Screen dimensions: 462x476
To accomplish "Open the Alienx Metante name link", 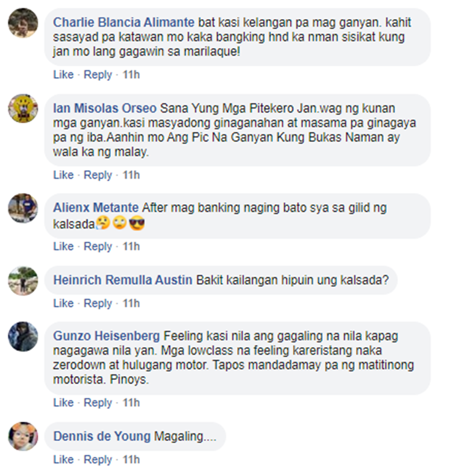I will click(96, 208).
